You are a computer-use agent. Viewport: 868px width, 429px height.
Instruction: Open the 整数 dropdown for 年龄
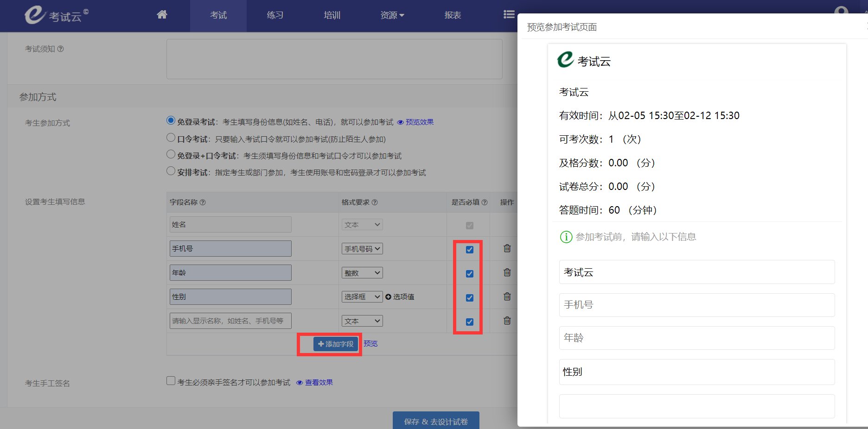(x=362, y=272)
